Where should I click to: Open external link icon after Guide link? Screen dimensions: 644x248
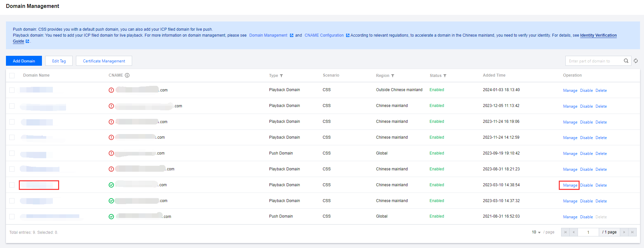click(27, 41)
